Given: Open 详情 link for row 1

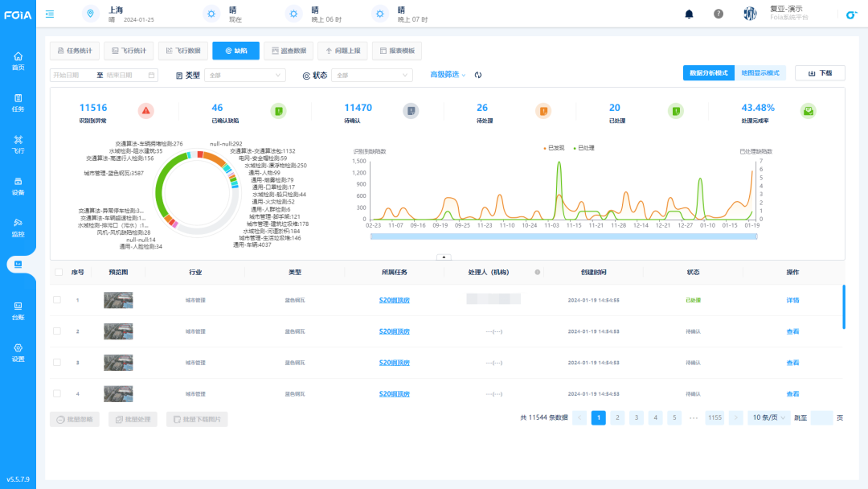Looking at the screenshot, I should 792,300.
